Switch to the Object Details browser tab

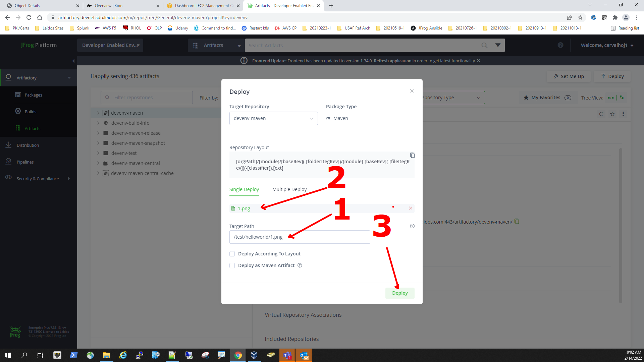[x=43, y=6]
